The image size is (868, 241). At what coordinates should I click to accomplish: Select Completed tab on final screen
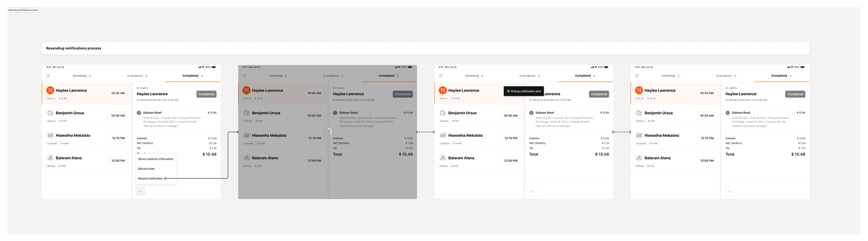[x=782, y=76]
